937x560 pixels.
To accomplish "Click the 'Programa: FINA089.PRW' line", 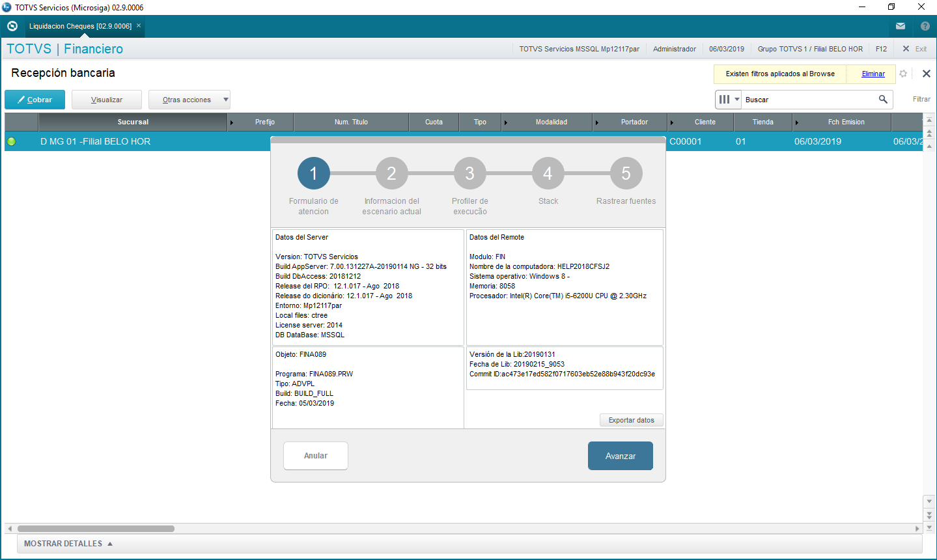I will click(315, 374).
